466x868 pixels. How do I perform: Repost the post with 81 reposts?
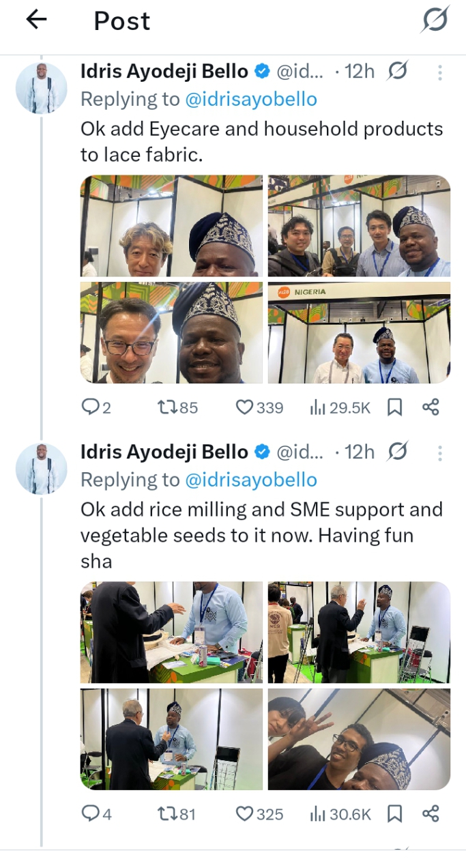pyautogui.click(x=166, y=813)
